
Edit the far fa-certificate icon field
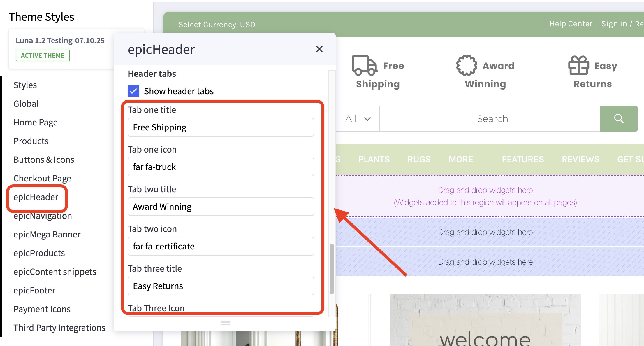(221, 246)
